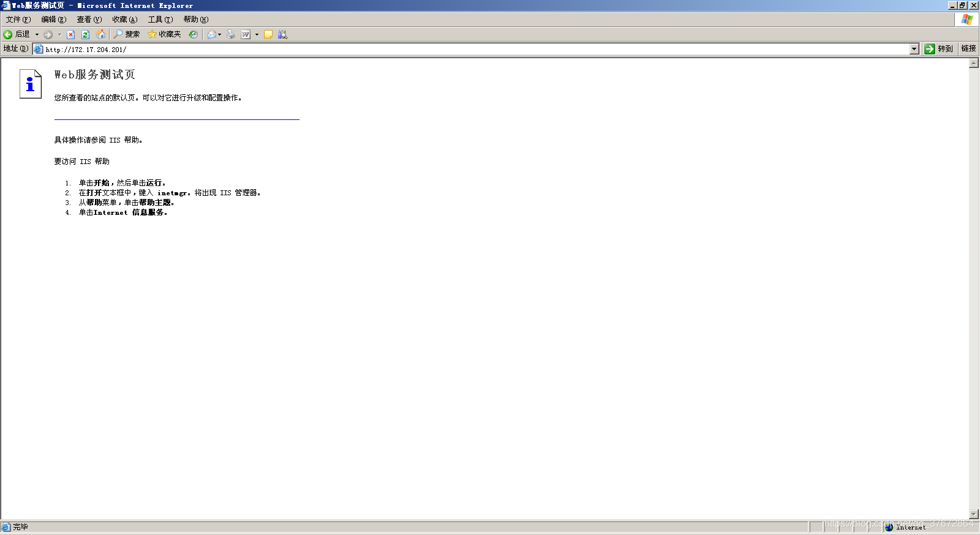980x535 pixels.
Task: Click the Back (后退) button
Action: 17,34
